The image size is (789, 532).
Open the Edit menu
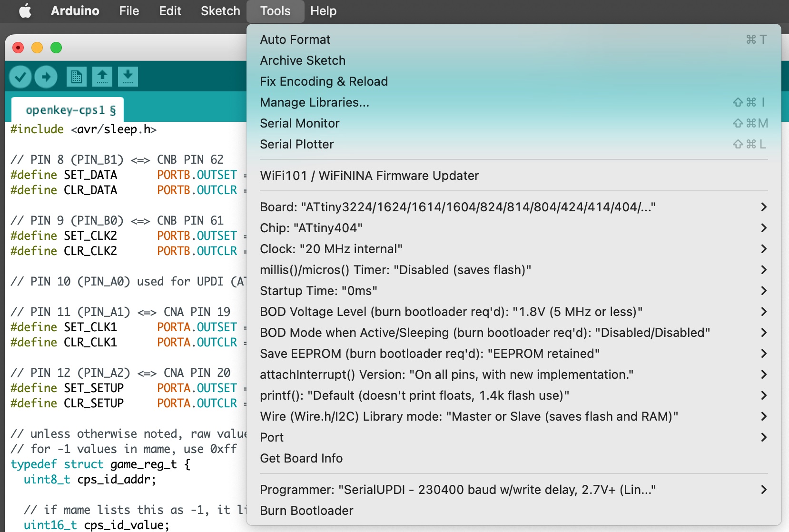[170, 11]
